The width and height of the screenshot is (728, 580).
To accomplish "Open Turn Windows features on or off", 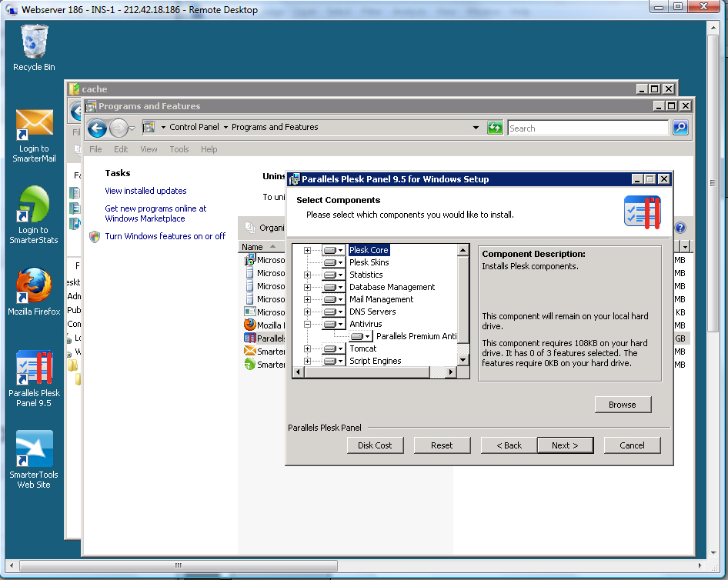I will pos(165,236).
